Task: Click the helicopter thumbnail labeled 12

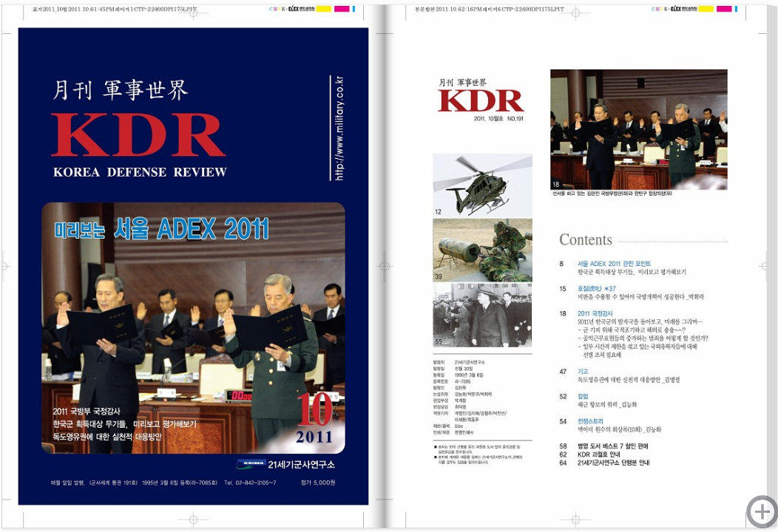Action: [x=482, y=185]
